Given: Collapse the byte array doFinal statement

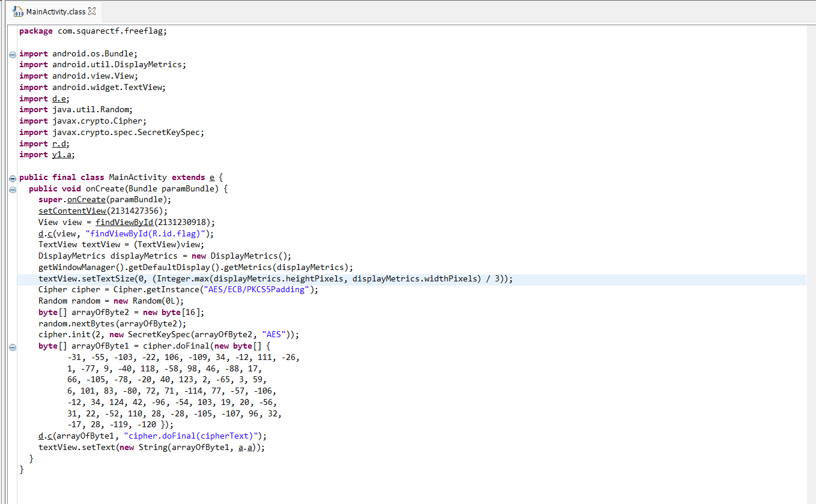Looking at the screenshot, I should 13,347.
